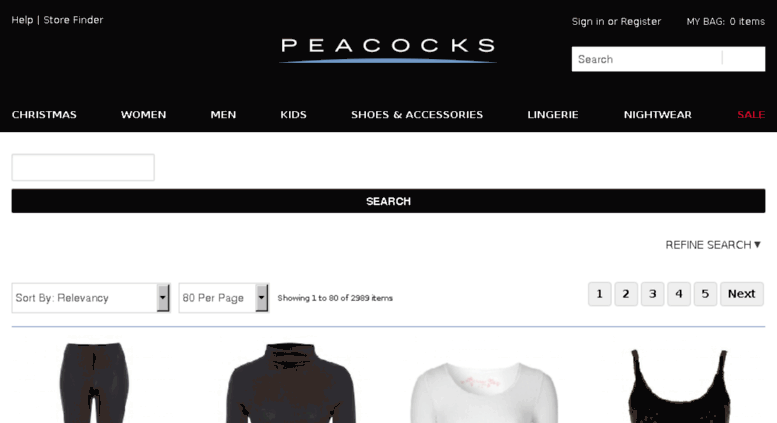Click the search submit area in header

pyautogui.click(x=743, y=59)
